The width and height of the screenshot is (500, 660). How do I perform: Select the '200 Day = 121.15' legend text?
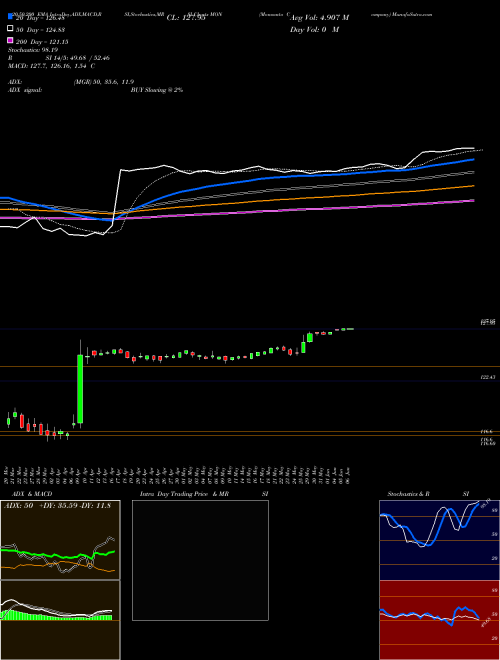42,41
